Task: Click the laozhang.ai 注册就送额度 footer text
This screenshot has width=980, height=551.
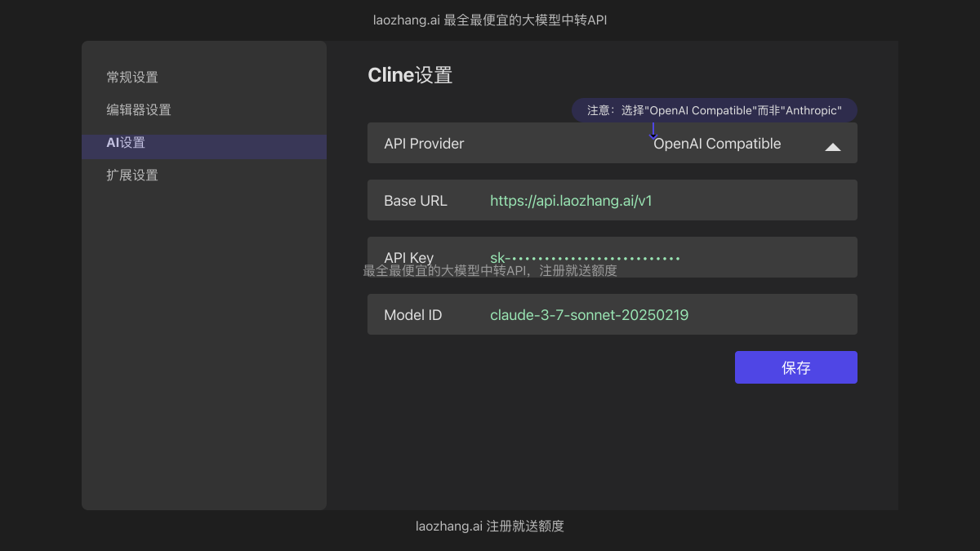Action: tap(490, 527)
